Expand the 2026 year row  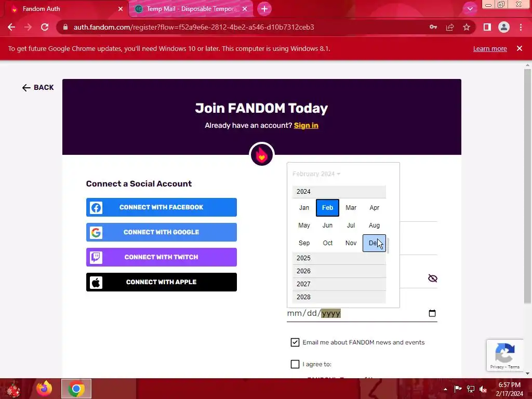pyautogui.click(x=339, y=271)
